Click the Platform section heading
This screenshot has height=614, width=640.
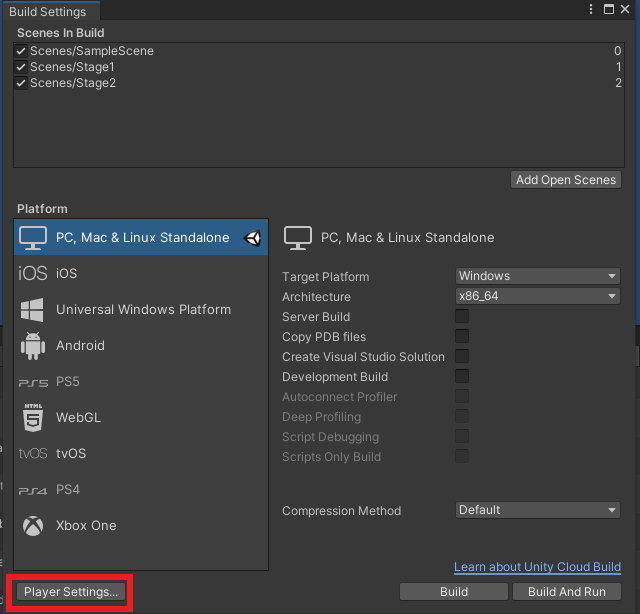[x=42, y=209]
